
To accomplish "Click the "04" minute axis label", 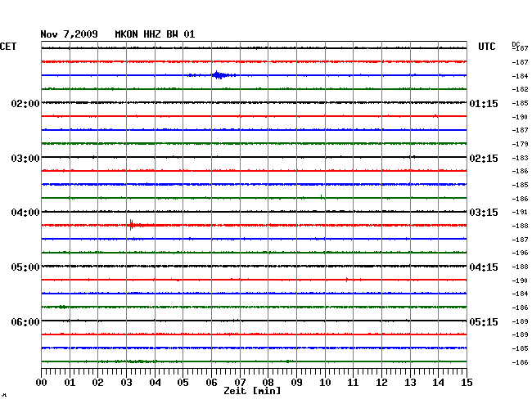I will click(155, 383).
